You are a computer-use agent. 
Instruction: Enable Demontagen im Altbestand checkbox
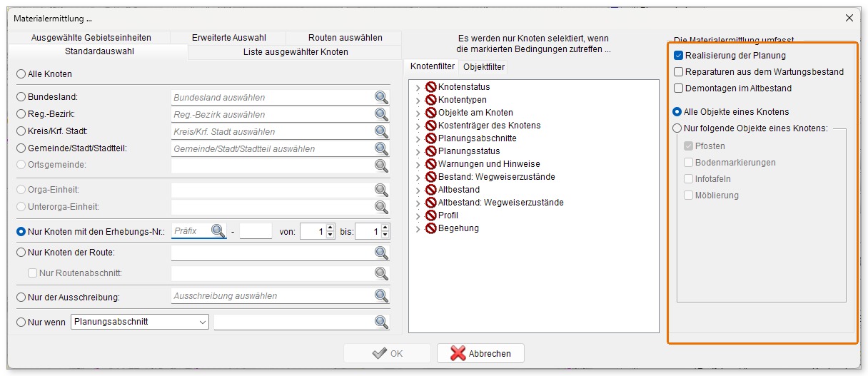click(679, 88)
